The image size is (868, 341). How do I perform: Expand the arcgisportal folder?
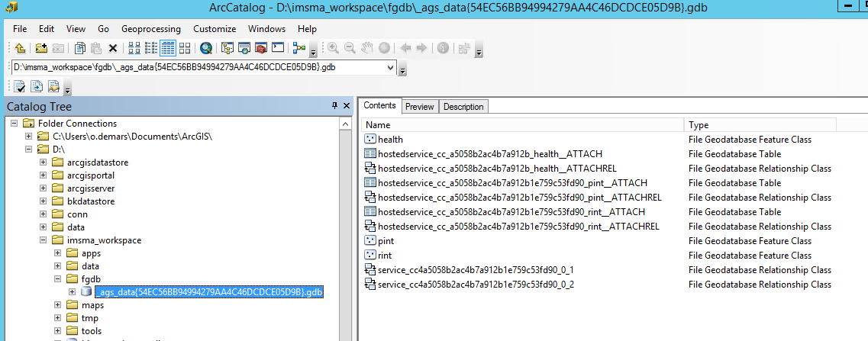coord(44,175)
